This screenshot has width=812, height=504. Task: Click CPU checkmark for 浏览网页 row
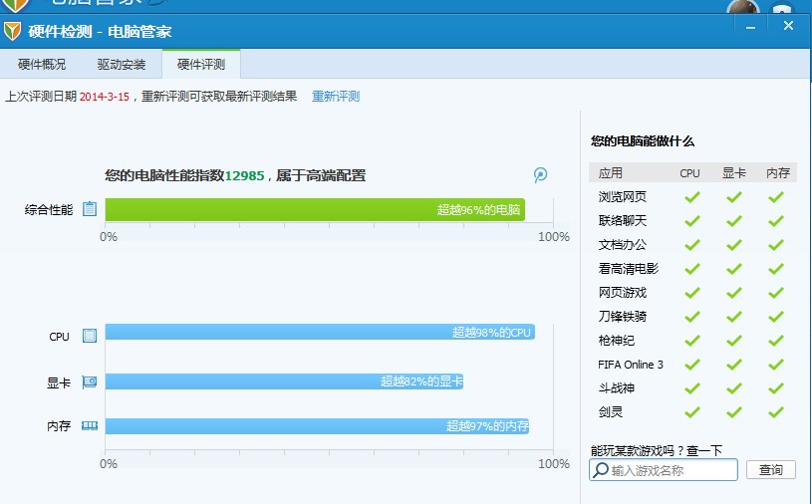pos(691,196)
